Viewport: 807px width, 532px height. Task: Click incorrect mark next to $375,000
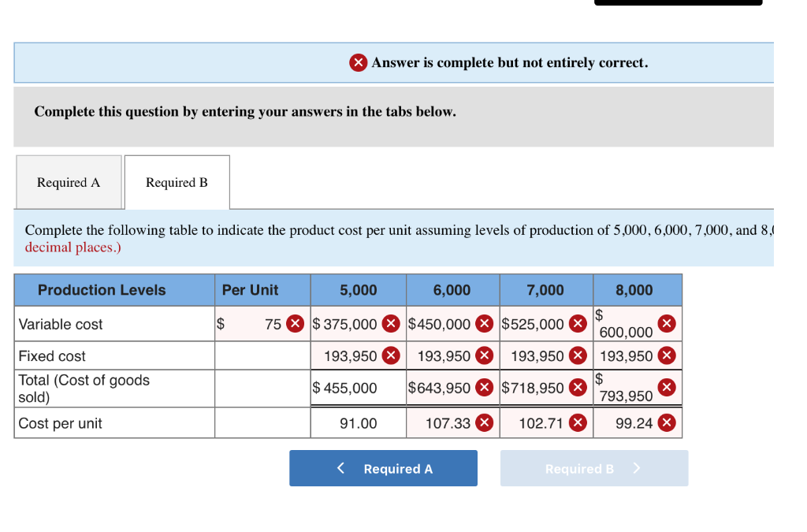point(391,324)
